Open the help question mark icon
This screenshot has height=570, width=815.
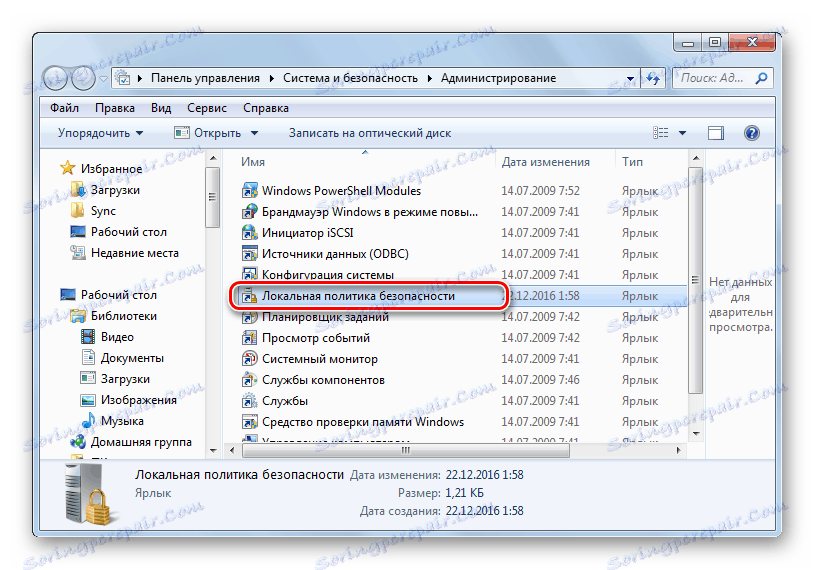[x=752, y=133]
